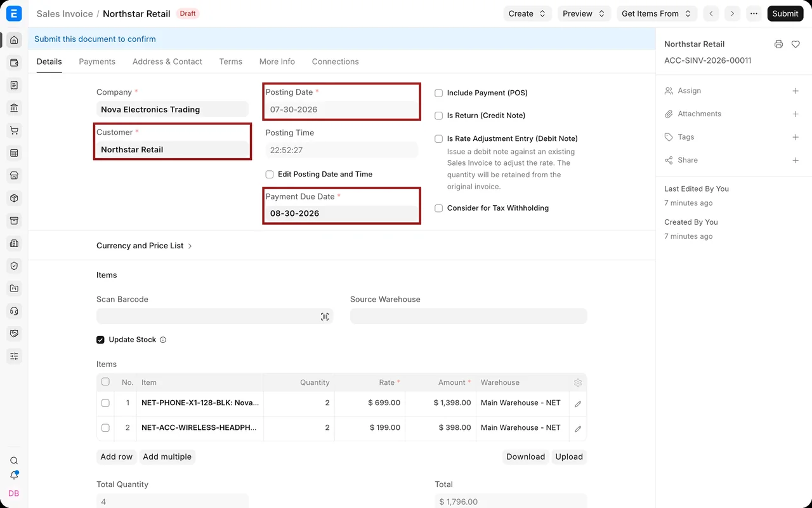Enable Include Payment (POS) checkbox
Viewport: 812px width, 508px height.
[x=438, y=93]
